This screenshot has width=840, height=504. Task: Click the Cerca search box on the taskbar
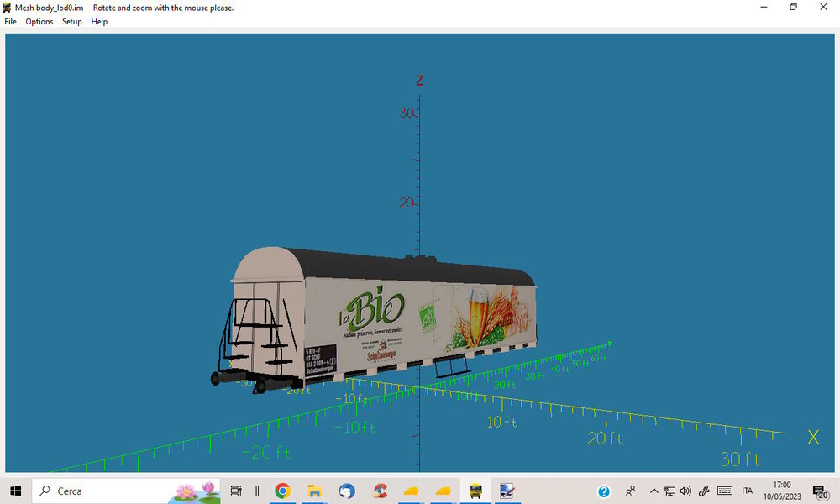tap(127, 491)
